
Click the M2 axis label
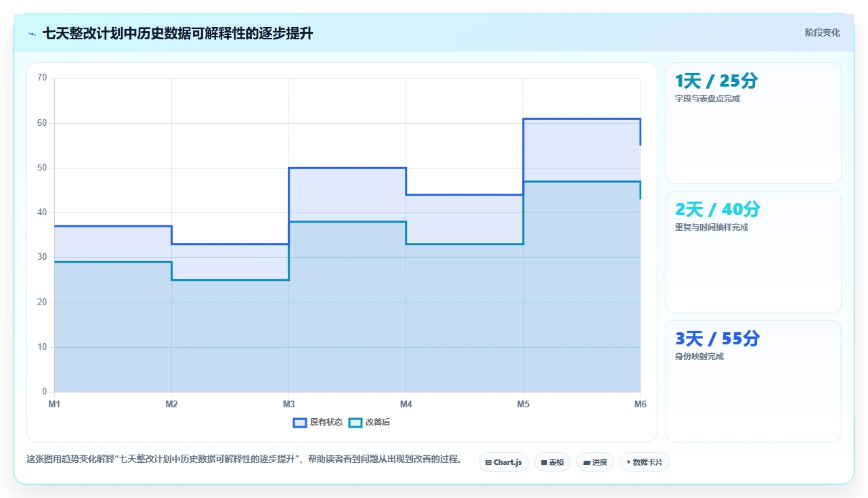click(172, 405)
